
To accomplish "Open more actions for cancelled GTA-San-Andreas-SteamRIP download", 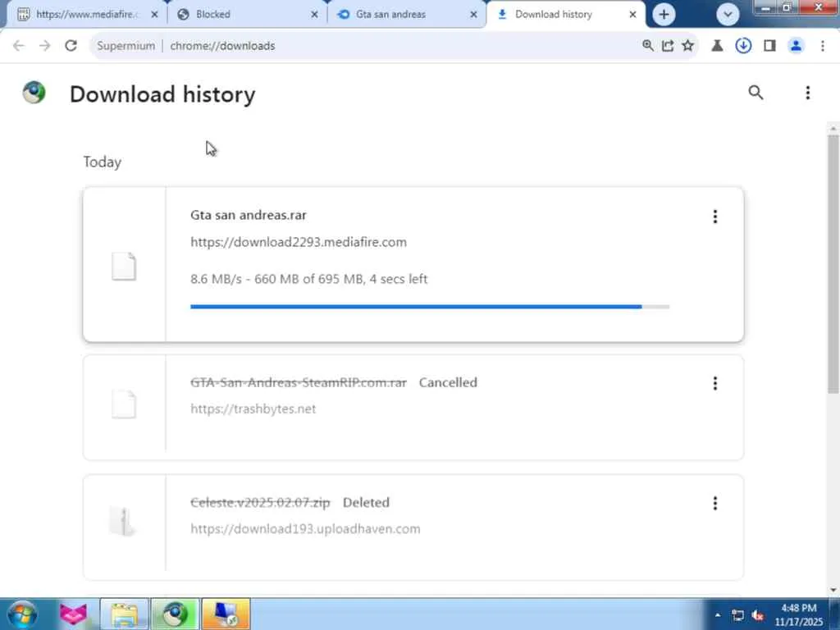I will tap(714, 383).
